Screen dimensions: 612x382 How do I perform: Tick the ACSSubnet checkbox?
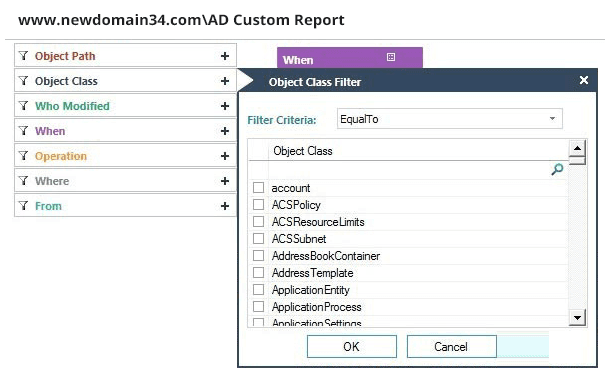[258, 238]
